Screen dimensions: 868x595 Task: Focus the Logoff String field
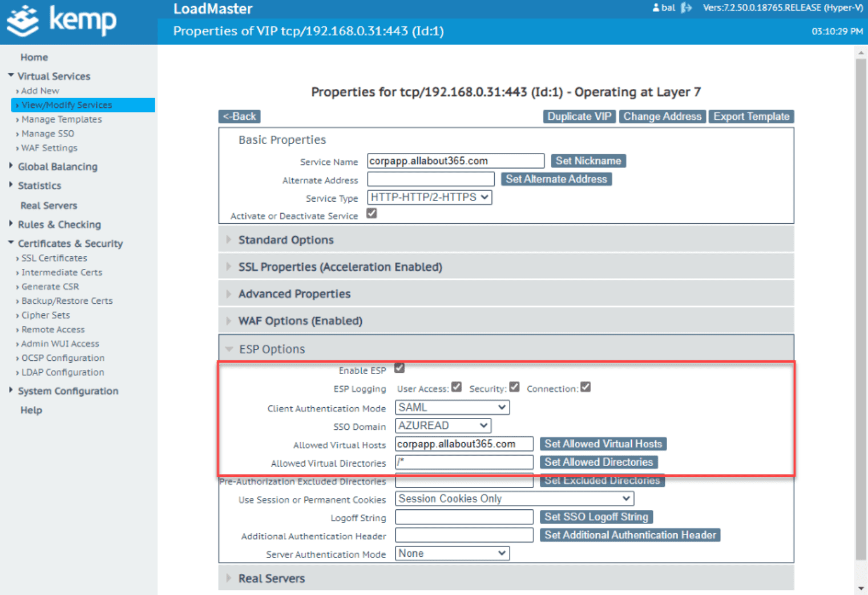tap(464, 517)
